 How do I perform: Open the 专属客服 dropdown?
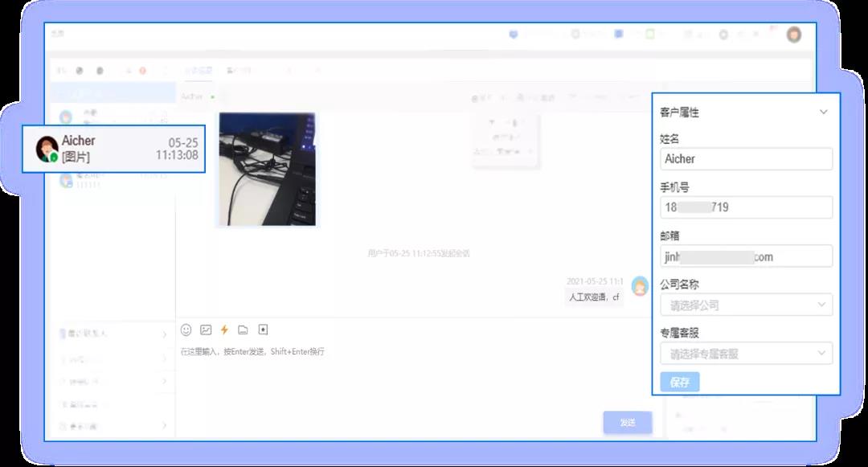coord(746,353)
